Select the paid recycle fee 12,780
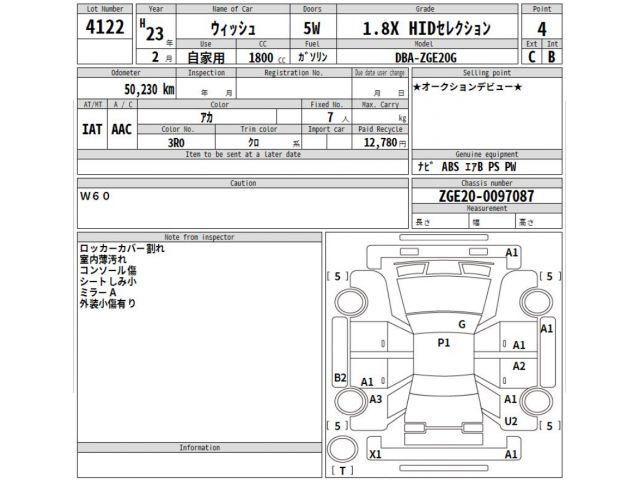 (380, 142)
